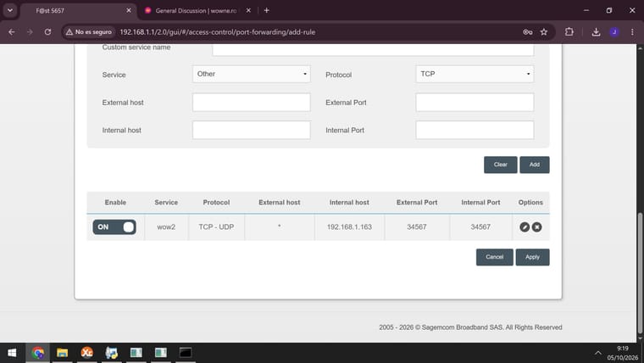Open the Windows Start menu

[x=12, y=353]
